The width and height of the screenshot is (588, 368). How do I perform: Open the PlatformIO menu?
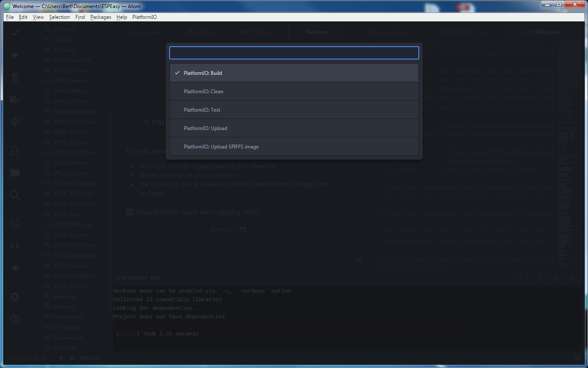(144, 17)
